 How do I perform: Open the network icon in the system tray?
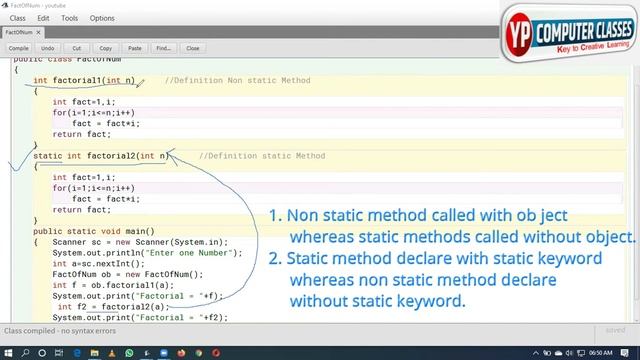click(580, 353)
